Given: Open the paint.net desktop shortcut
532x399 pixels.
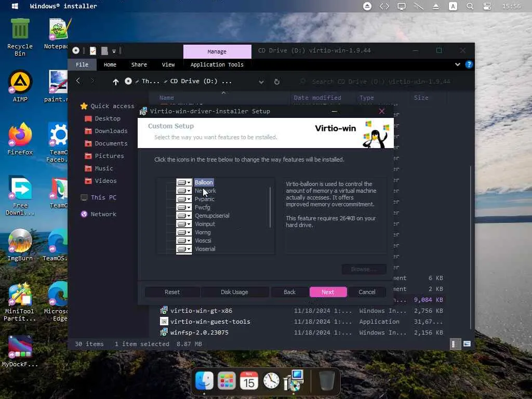Looking at the screenshot, I should click(57, 86).
